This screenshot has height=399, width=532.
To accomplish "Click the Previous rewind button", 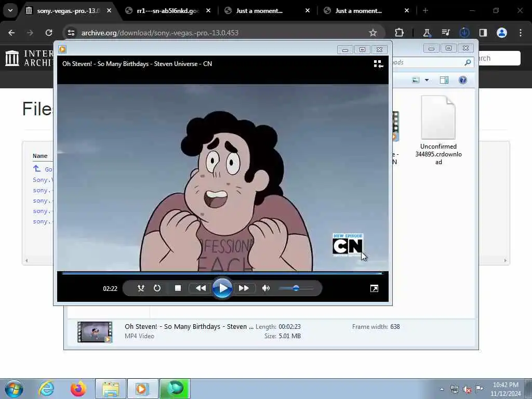I will (x=201, y=288).
